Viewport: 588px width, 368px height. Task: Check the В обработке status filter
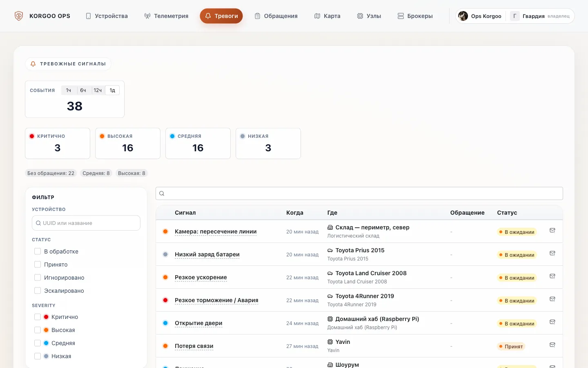[x=38, y=251]
